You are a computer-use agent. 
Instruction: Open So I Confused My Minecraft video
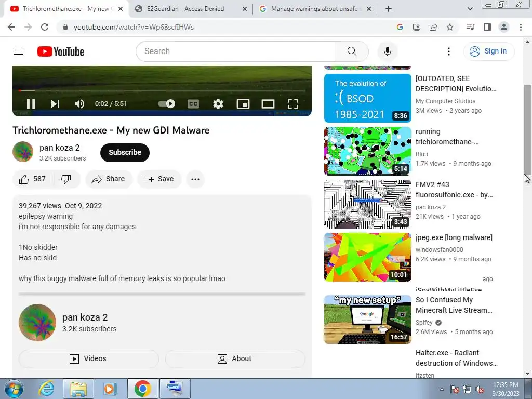pyautogui.click(x=368, y=320)
